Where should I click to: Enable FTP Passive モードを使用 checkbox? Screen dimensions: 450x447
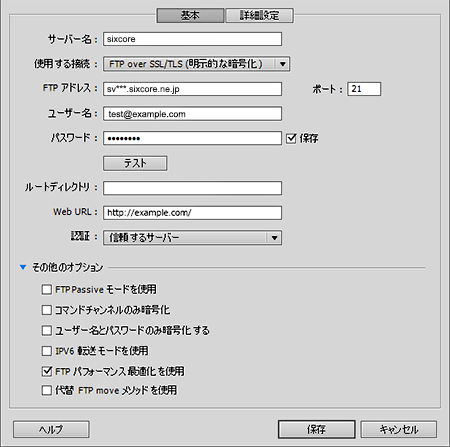pos(47,289)
